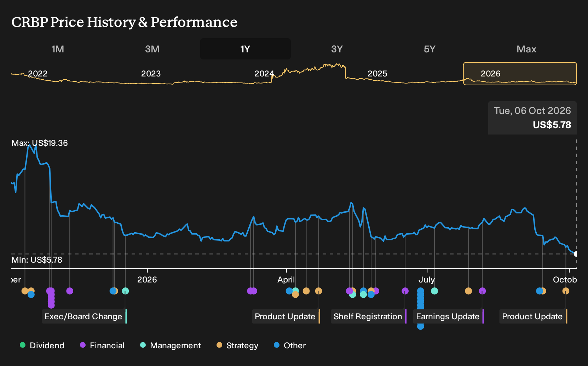Open the Product Update label near October
Screen dimensions: 588x366
(533, 316)
